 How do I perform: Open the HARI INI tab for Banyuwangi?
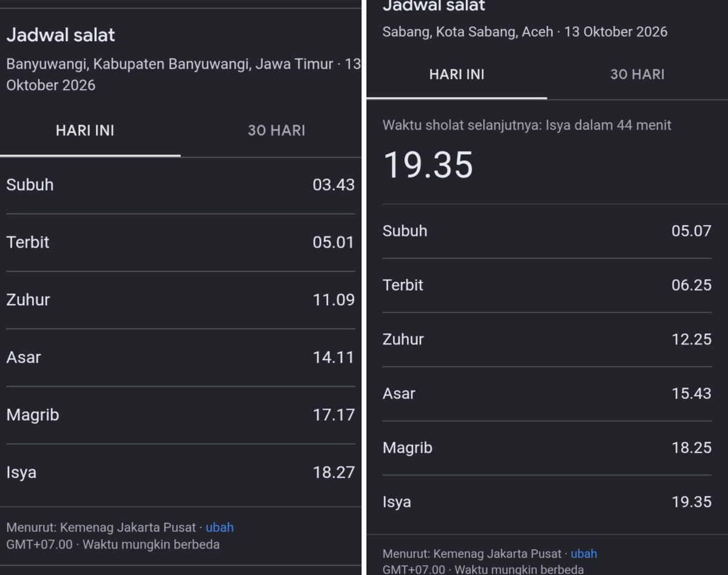pos(85,130)
